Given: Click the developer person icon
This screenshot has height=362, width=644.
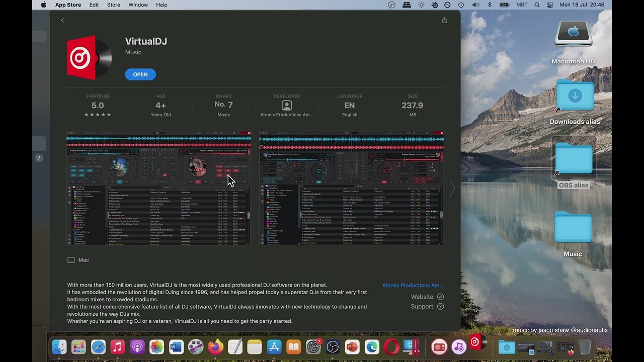Looking at the screenshot, I should (287, 106).
